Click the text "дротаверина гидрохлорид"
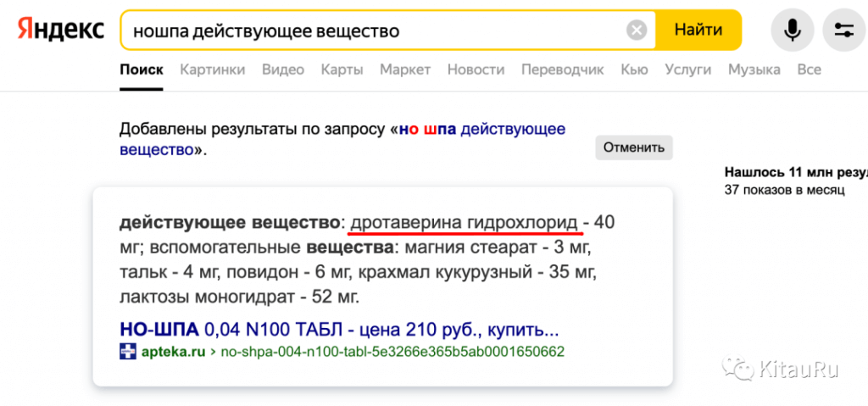868x406 pixels. coord(464,223)
